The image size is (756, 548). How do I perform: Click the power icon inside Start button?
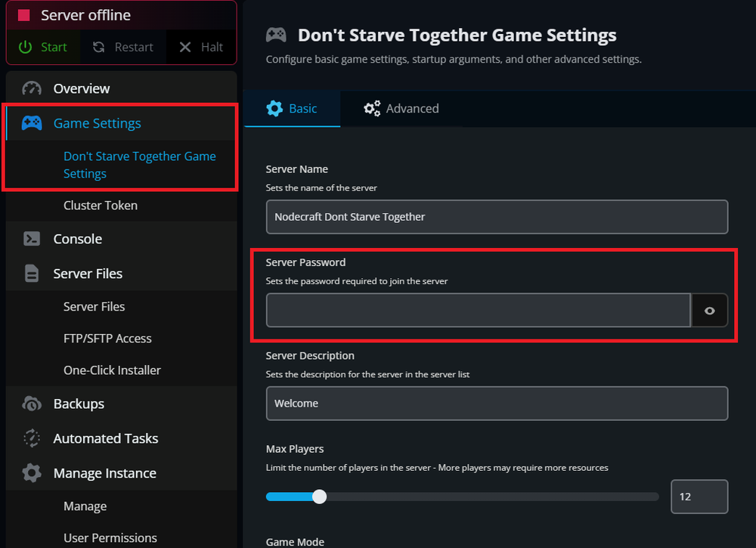[26, 46]
